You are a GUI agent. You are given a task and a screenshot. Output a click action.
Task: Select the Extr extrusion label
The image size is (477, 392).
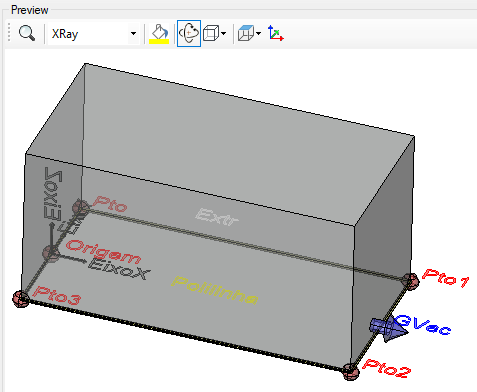(x=217, y=217)
